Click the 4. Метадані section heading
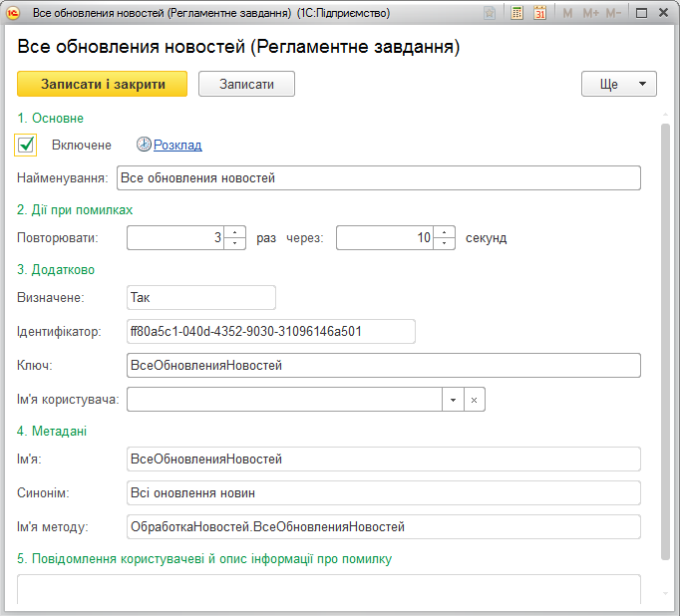The image size is (680, 616). click(x=52, y=431)
